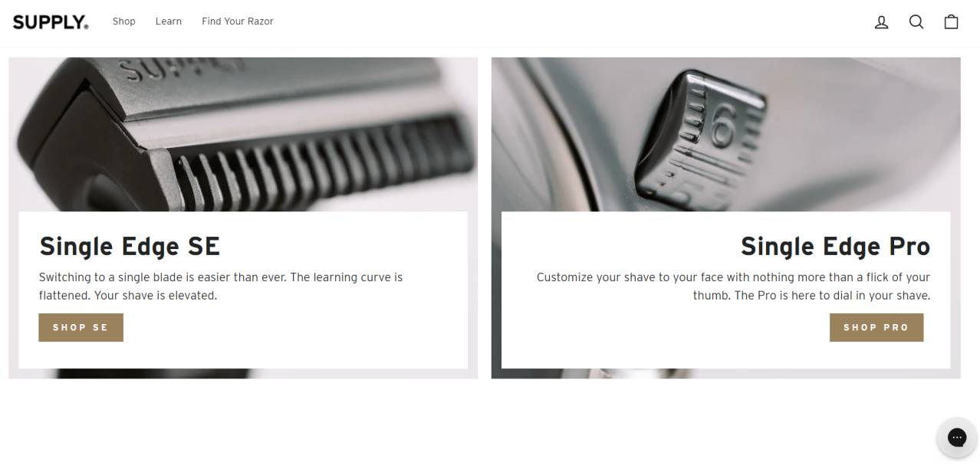Go home via the SUPPLY logo
The width and height of the screenshot is (980, 465).
[x=51, y=22]
